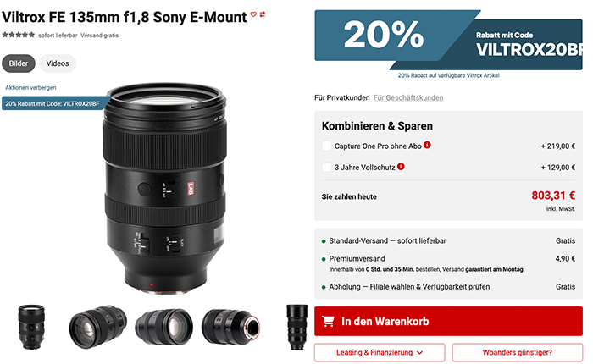This screenshot has height=364, width=593.
Task: Expand Leasing & Finanzierung dropdown
Action: pyautogui.click(x=380, y=352)
